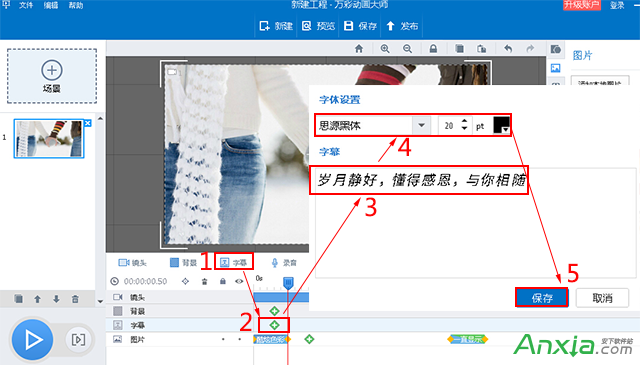Select scene 1 thumbnail
The width and height of the screenshot is (640, 365).
pos(49,139)
